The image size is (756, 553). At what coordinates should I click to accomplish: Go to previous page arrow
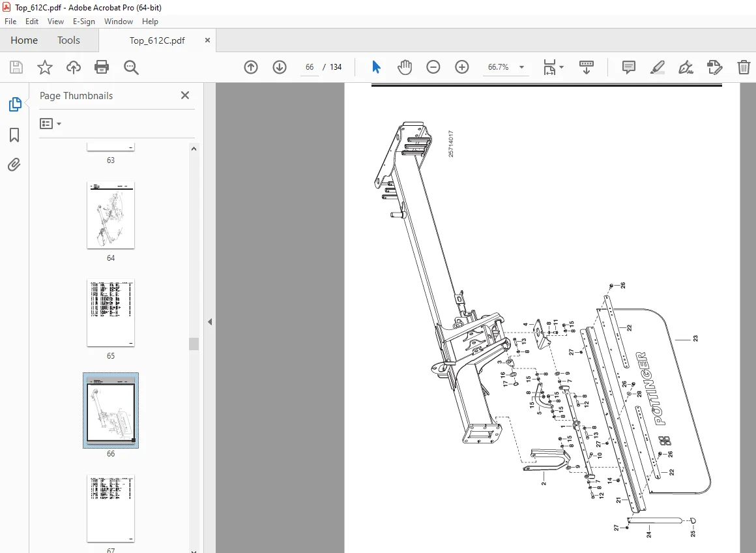click(x=251, y=67)
